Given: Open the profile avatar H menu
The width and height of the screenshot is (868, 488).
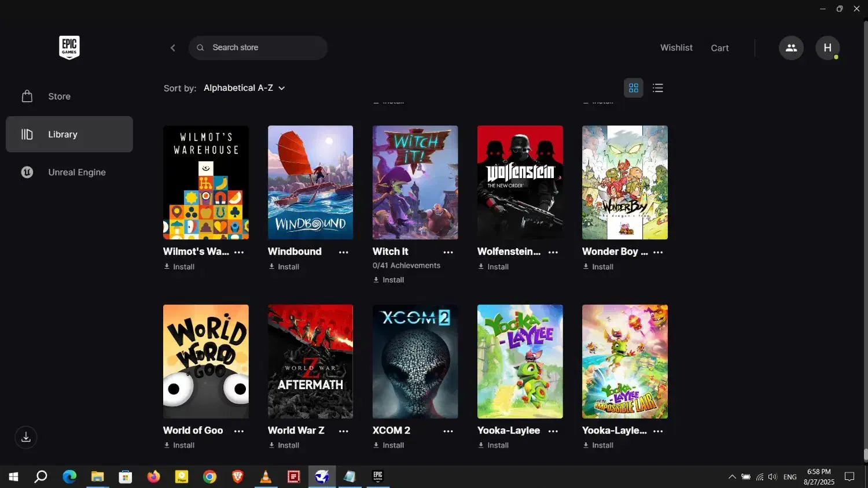Looking at the screenshot, I should coord(827,48).
